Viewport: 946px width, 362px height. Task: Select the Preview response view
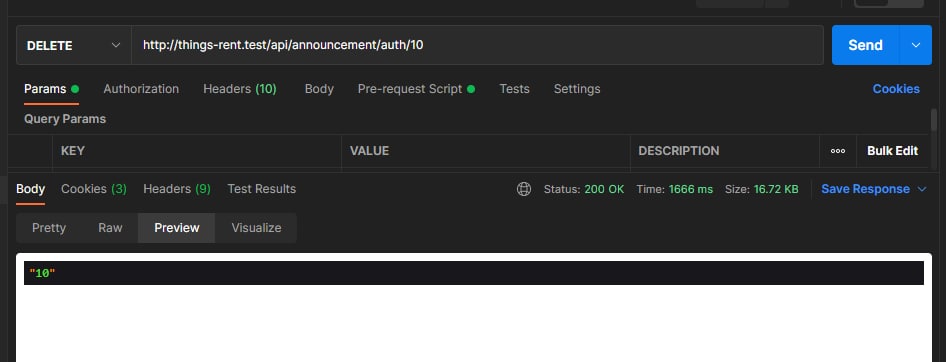[177, 227]
